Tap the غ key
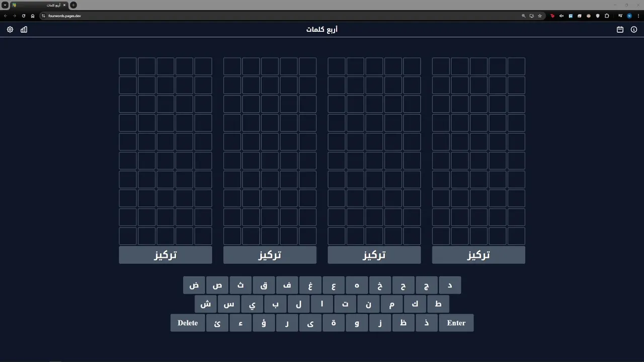The image size is (644, 362). click(x=310, y=285)
